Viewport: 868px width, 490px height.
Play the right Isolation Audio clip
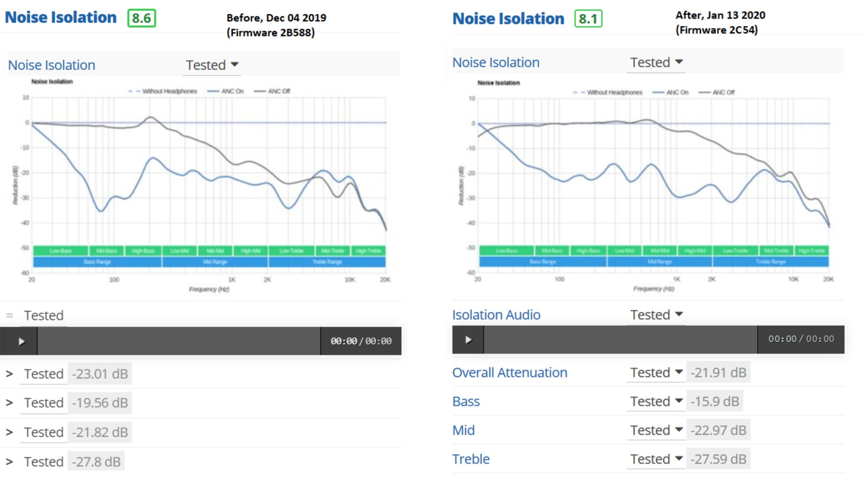pyautogui.click(x=468, y=340)
